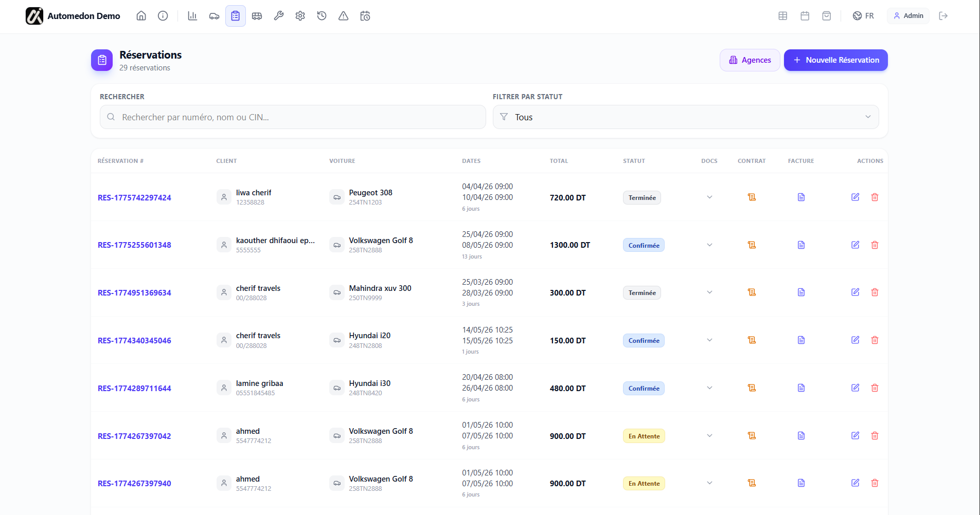Open the FR language switcher

tap(864, 15)
